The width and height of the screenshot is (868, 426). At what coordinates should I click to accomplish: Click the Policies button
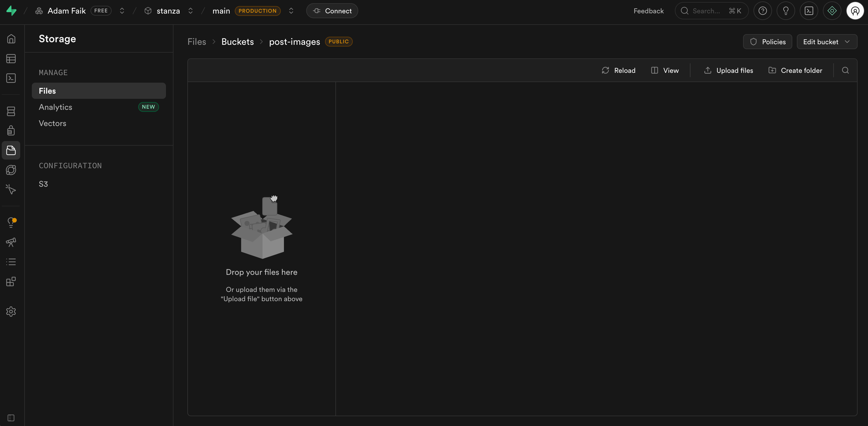pos(767,42)
